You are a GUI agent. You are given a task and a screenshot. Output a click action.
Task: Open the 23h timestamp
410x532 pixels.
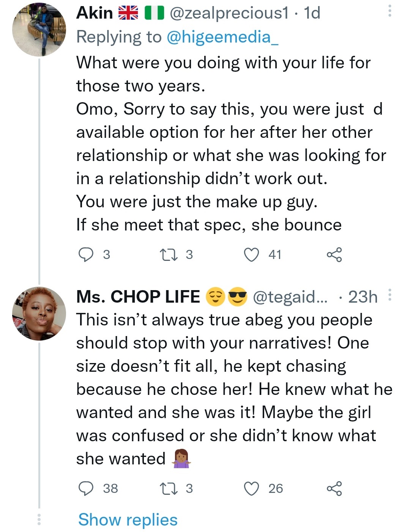363,297
